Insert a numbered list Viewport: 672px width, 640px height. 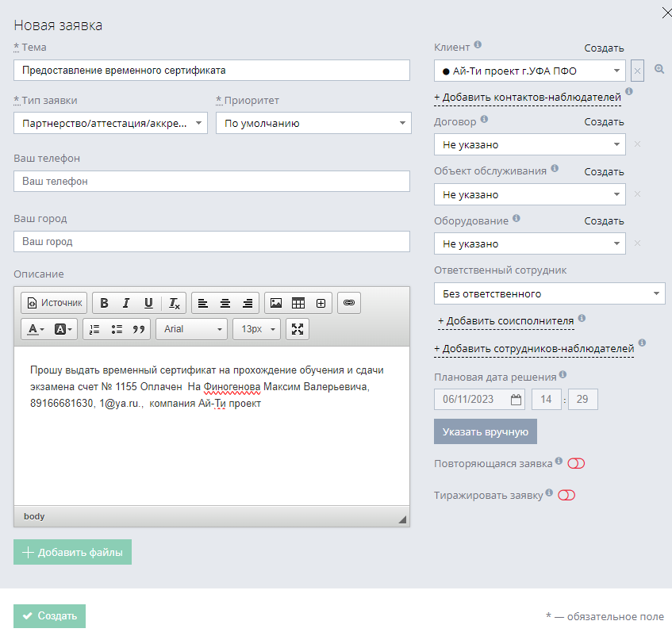(94, 329)
